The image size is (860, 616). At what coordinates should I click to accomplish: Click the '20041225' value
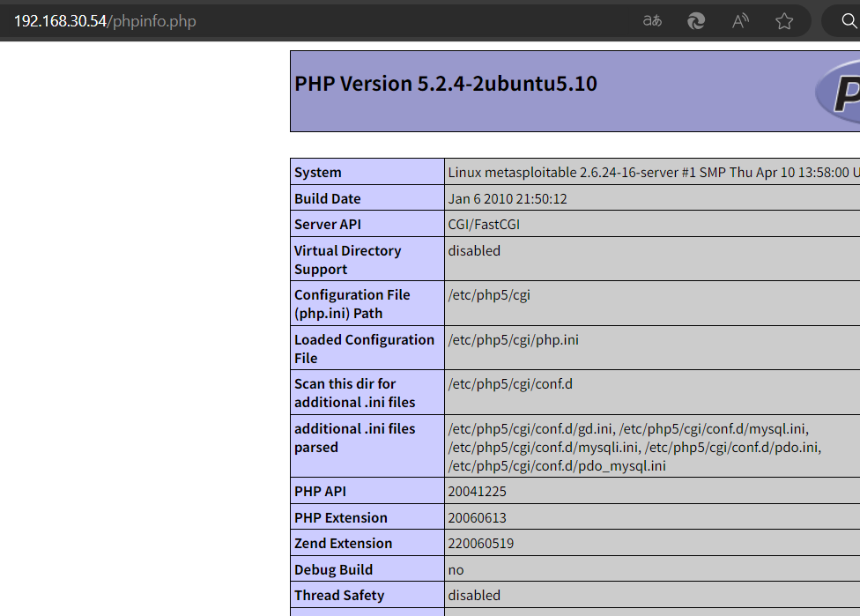(x=477, y=492)
